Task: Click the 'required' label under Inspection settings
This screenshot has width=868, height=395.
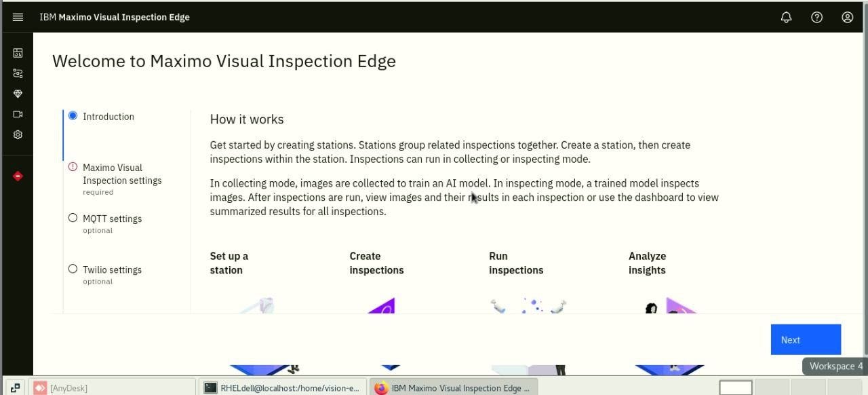Action: [x=98, y=192]
